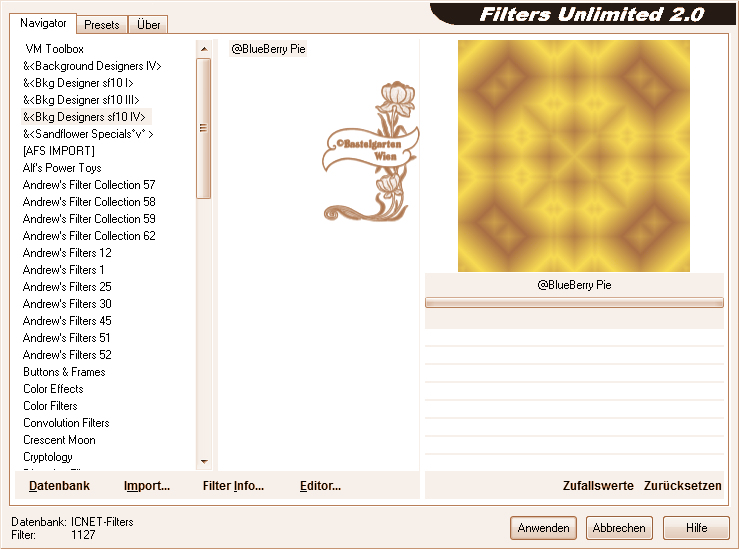Select &<Bkg Designers sf10 IV> category
Screen dimensions: 739x549
click(x=84, y=117)
